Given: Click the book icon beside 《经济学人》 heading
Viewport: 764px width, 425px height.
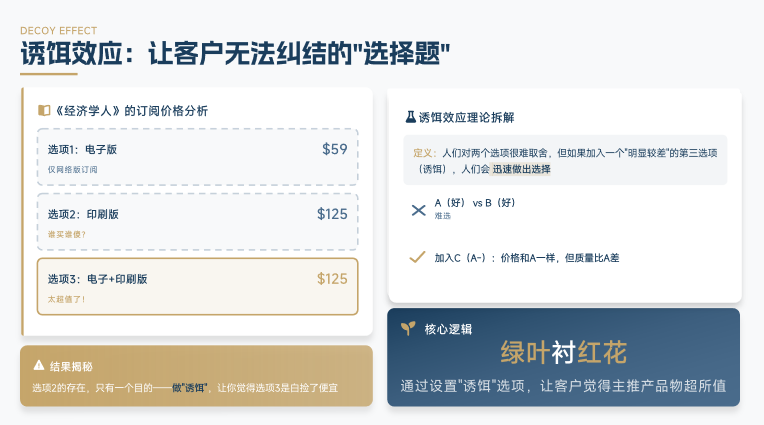Looking at the screenshot, I should point(43,111).
